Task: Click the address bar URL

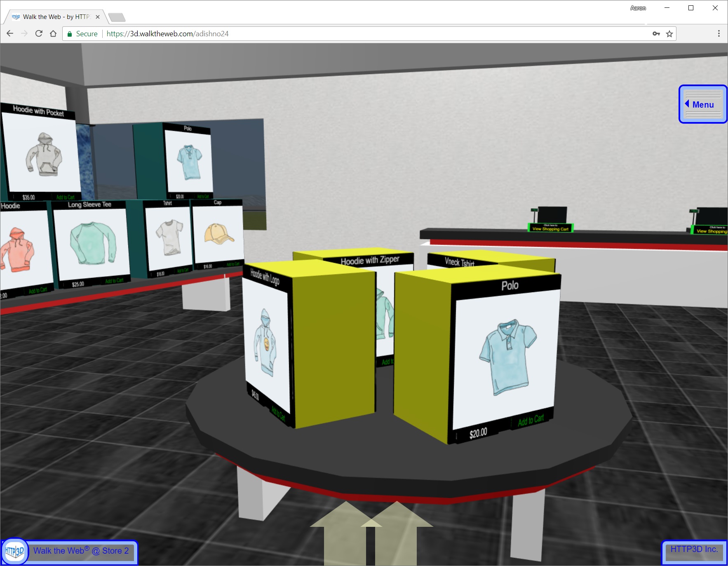Action: (x=167, y=34)
